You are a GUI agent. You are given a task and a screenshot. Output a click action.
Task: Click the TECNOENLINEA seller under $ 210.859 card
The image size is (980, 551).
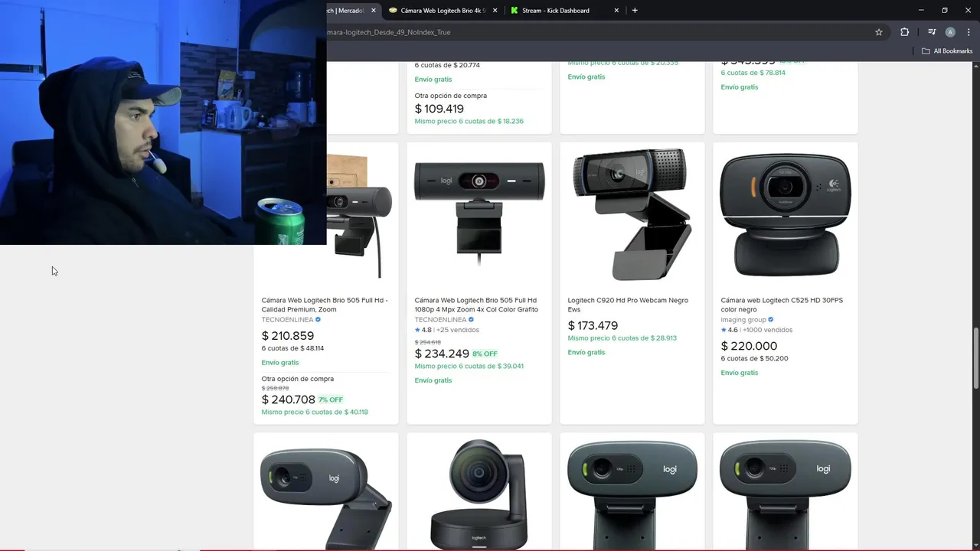pyautogui.click(x=287, y=320)
